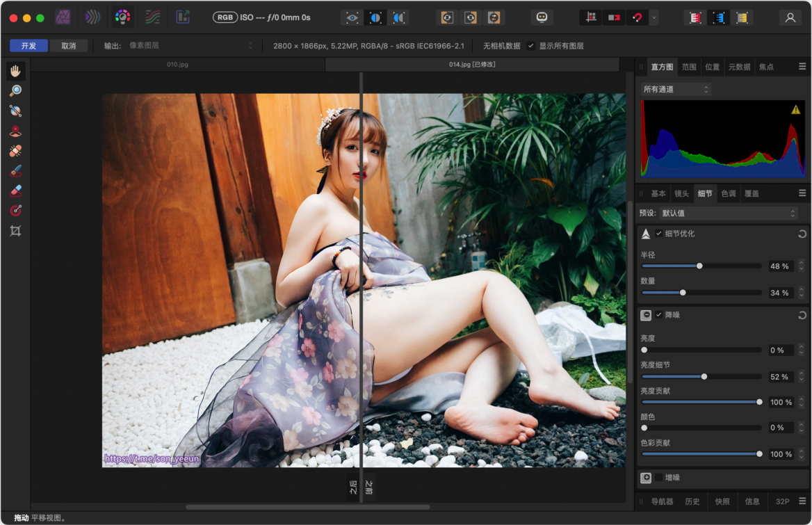812x525 pixels.
Task: Open the 所有通道 channel dropdown
Action: coord(676,89)
